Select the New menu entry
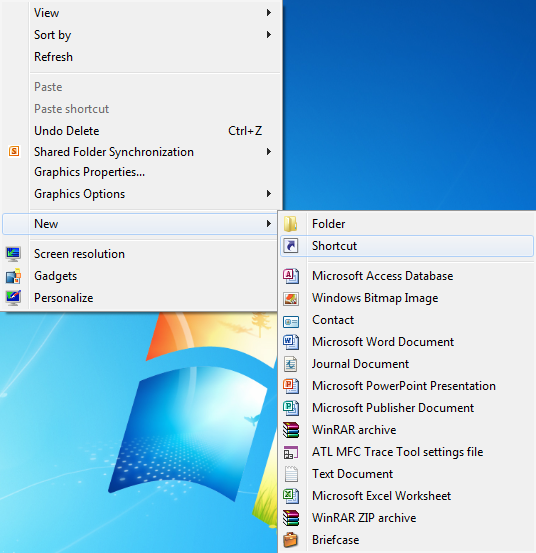This screenshot has height=553, width=536. 139,224
